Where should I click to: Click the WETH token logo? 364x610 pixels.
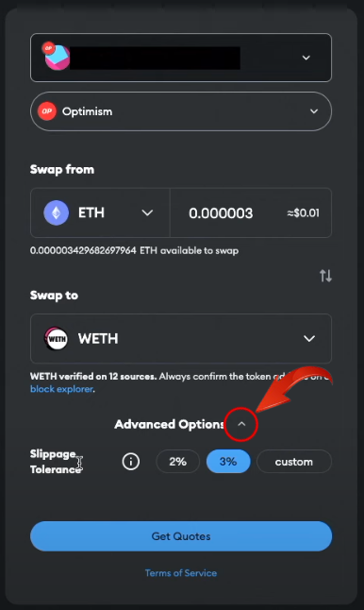(56, 338)
